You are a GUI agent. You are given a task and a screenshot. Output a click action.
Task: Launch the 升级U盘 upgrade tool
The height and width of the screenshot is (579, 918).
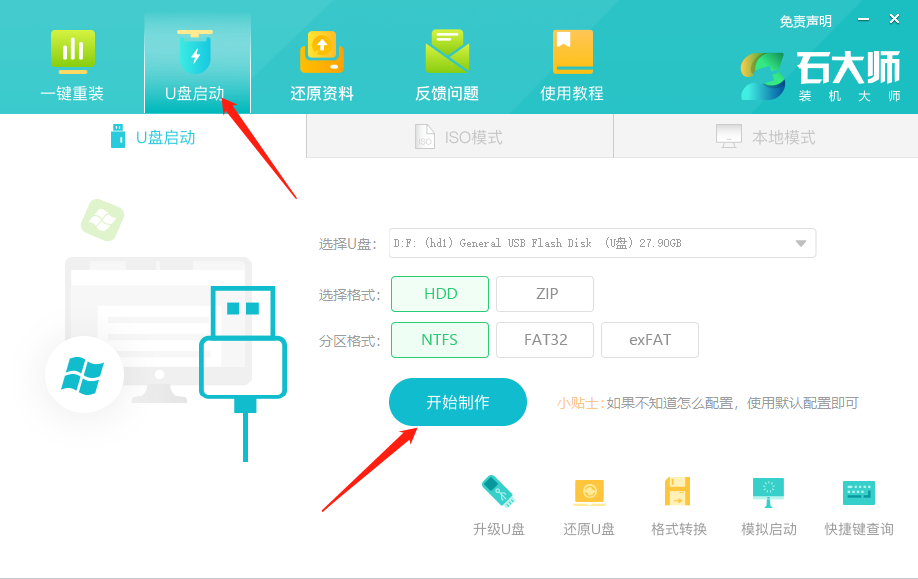[x=497, y=503]
